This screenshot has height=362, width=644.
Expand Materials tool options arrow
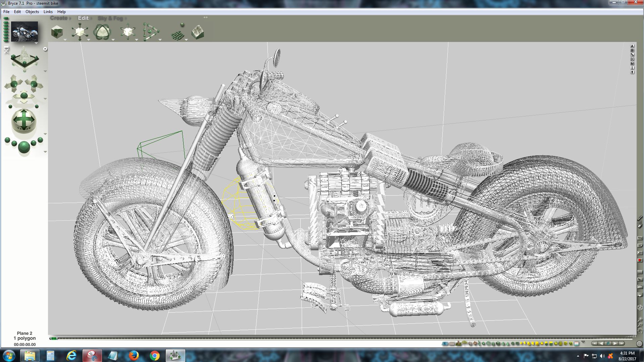65,40
